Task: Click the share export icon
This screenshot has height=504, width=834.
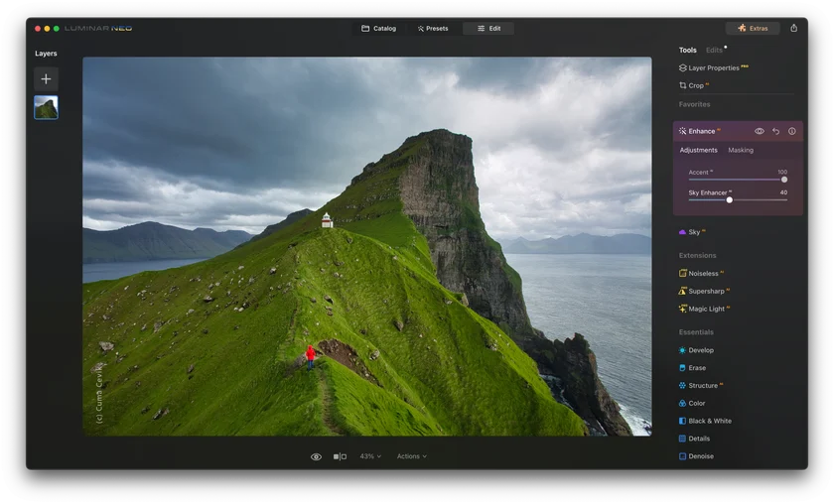Action: click(x=793, y=28)
